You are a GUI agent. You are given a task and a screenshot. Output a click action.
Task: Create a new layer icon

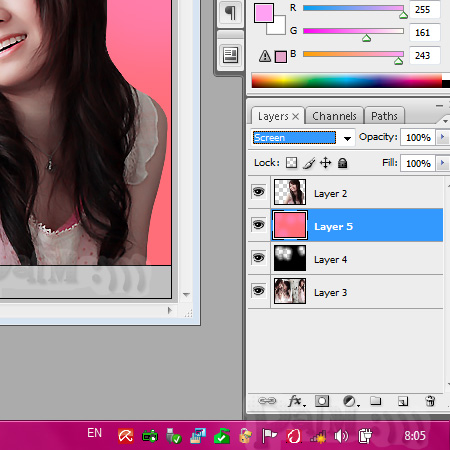point(403,401)
